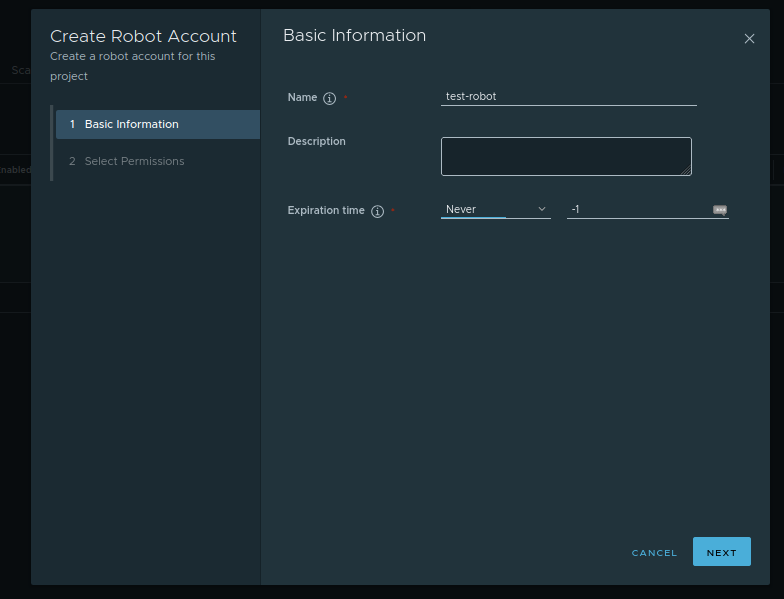The height and width of the screenshot is (599, 784).
Task: Click the Name label
Action: pyautogui.click(x=302, y=98)
